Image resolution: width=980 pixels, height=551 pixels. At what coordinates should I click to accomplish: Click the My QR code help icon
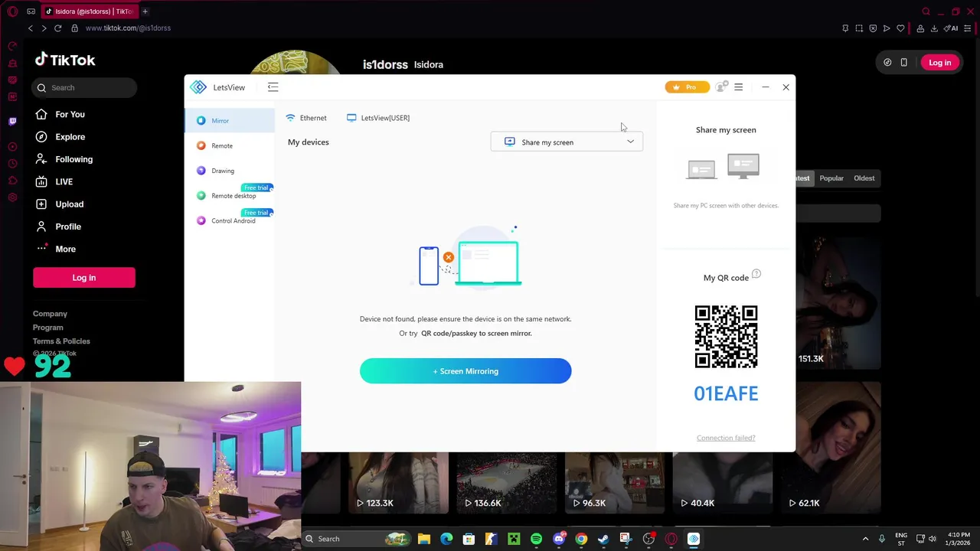pyautogui.click(x=756, y=274)
